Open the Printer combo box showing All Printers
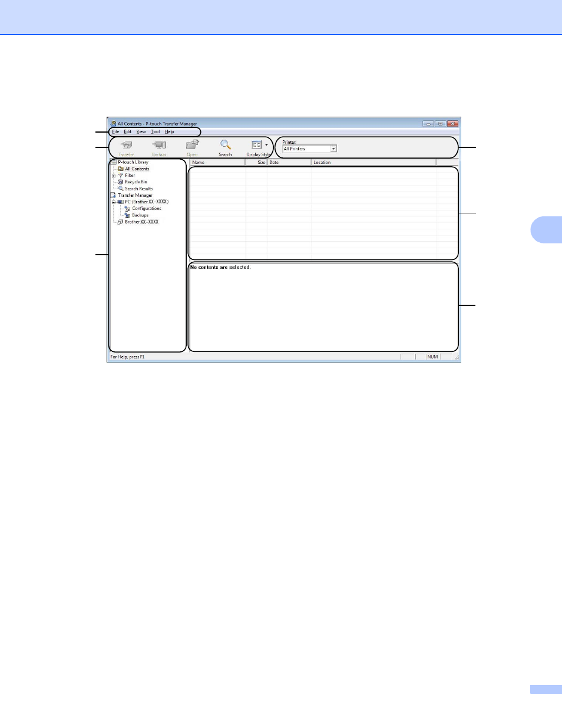Image resolution: width=562 pixels, height=728 pixels. [309, 149]
